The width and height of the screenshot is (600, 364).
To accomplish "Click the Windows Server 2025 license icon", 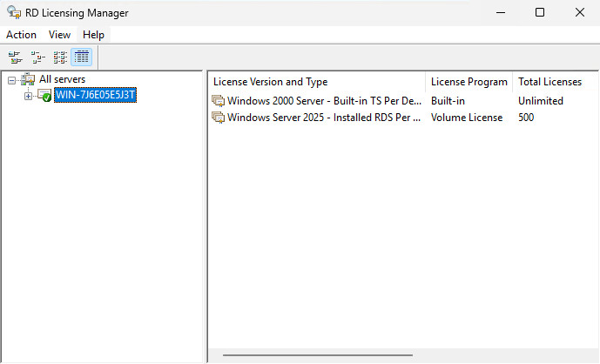I will (x=218, y=118).
